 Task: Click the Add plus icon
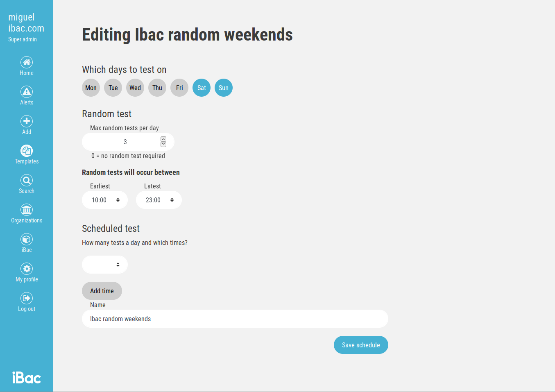coord(27,121)
